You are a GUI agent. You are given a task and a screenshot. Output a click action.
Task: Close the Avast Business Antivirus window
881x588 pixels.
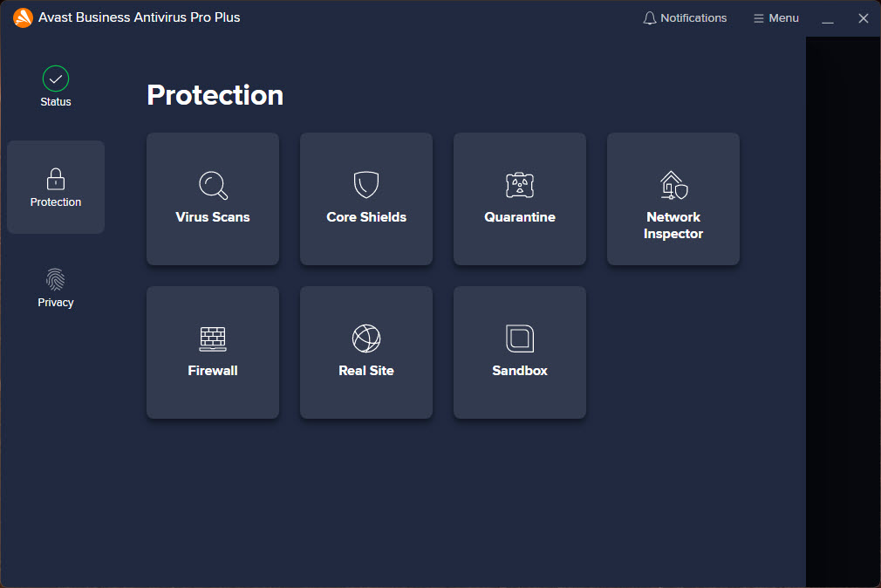click(x=864, y=18)
